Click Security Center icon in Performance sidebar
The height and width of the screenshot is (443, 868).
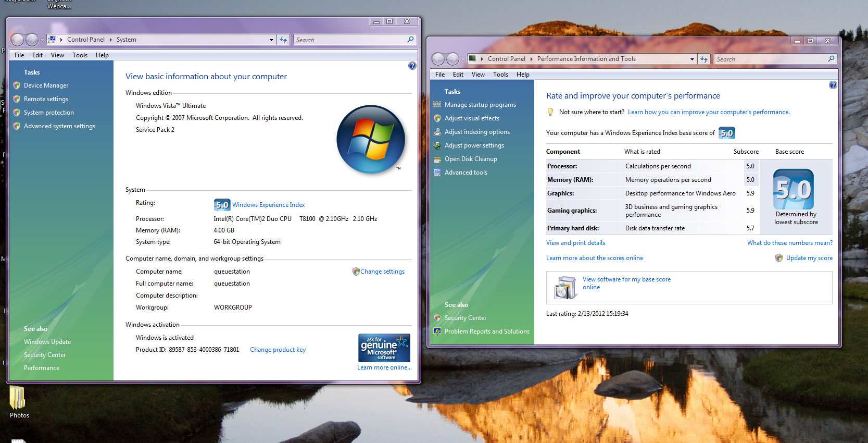(437, 318)
